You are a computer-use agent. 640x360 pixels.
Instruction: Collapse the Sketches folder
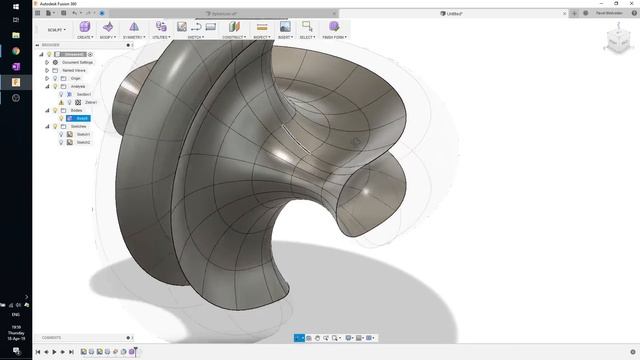click(47, 127)
